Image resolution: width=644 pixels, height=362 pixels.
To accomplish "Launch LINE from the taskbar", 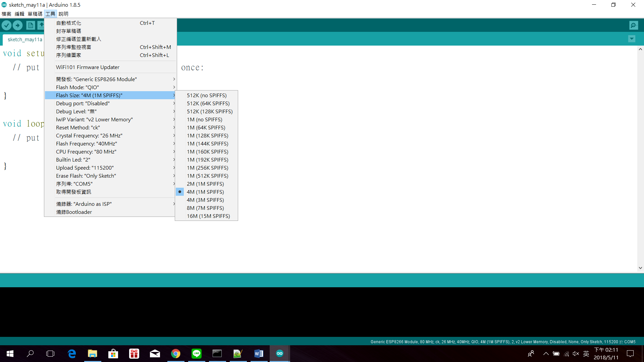I will [197, 354].
